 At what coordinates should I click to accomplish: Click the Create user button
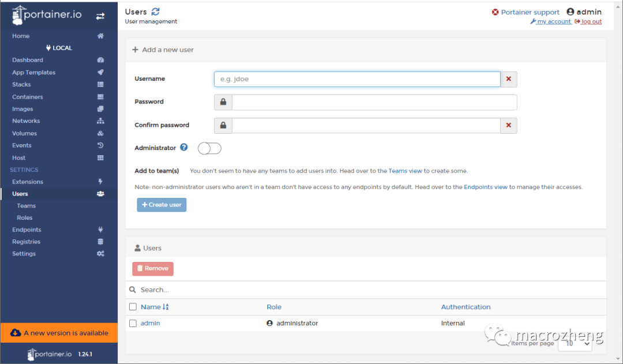(x=162, y=205)
